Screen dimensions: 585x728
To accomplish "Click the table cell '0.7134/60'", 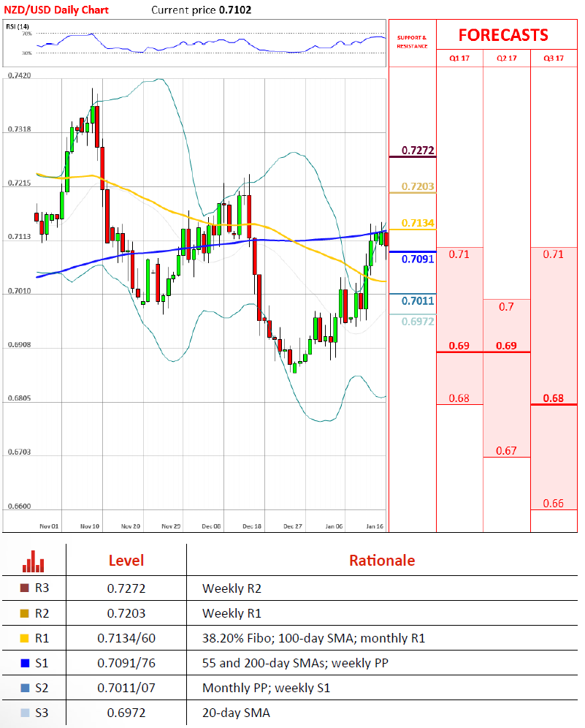I will [x=126, y=638].
